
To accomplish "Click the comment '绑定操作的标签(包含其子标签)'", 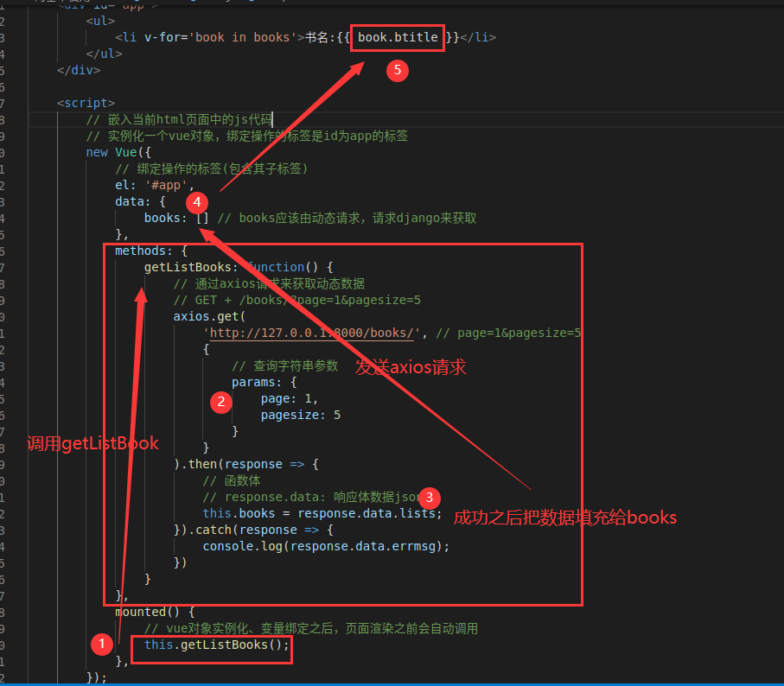I will tap(211, 168).
